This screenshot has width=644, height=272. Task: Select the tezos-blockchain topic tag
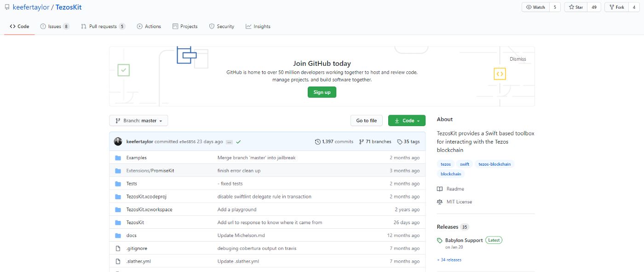[x=494, y=164]
